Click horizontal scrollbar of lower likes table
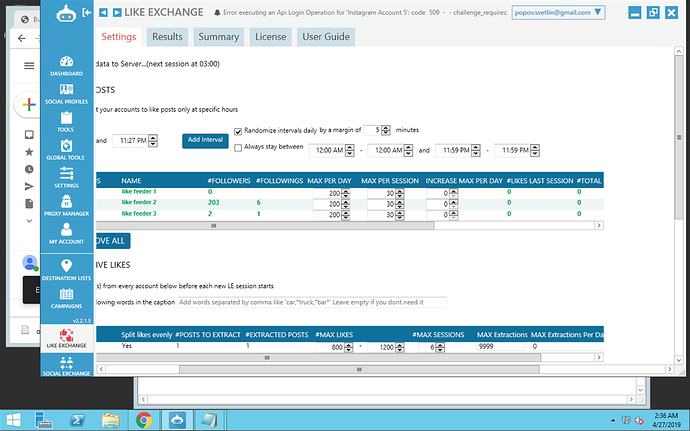The width and height of the screenshot is (690, 431). coord(318,357)
